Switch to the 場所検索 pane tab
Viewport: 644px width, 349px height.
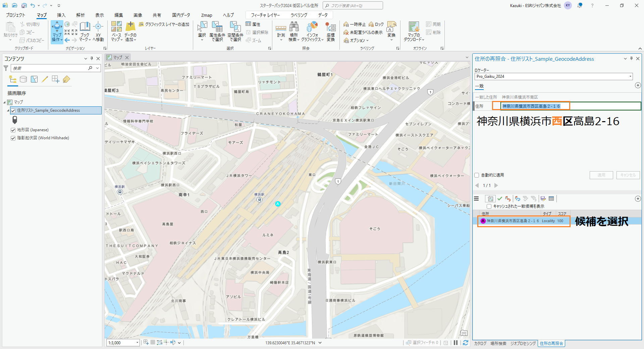pos(498,343)
